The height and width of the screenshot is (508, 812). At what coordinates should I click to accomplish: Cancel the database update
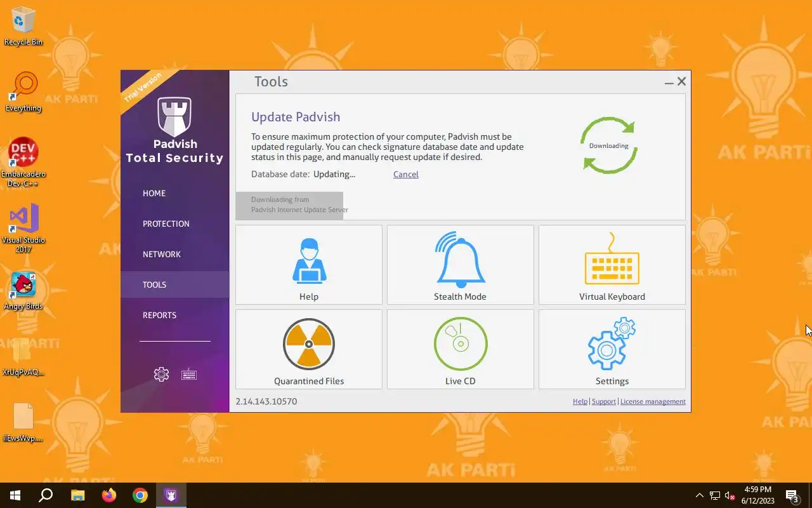[406, 175]
